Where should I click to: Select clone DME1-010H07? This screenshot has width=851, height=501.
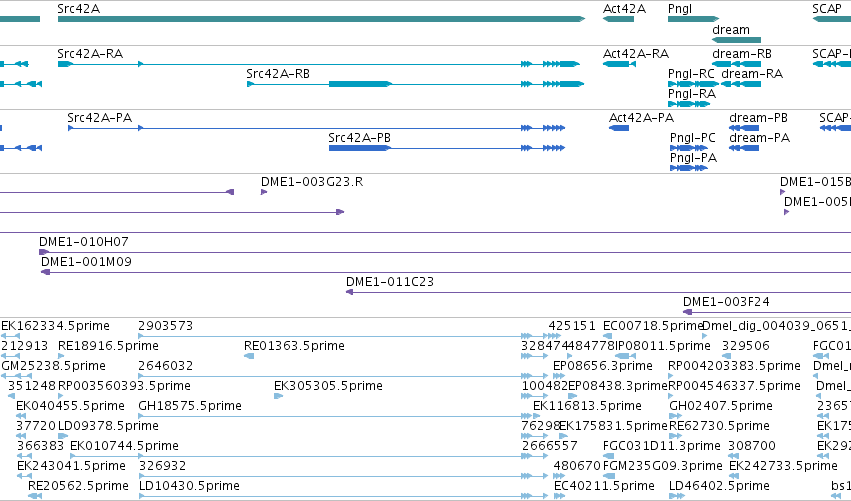(445, 252)
